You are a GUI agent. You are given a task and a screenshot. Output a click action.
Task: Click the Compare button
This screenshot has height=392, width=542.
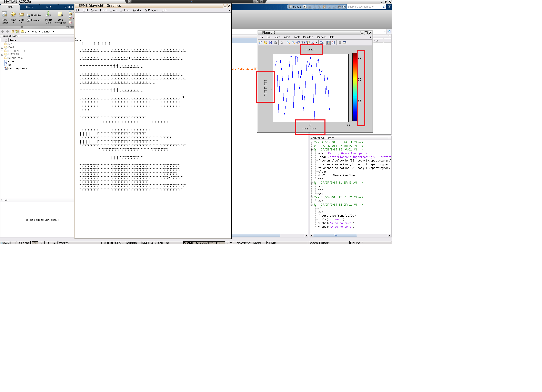pos(34,20)
